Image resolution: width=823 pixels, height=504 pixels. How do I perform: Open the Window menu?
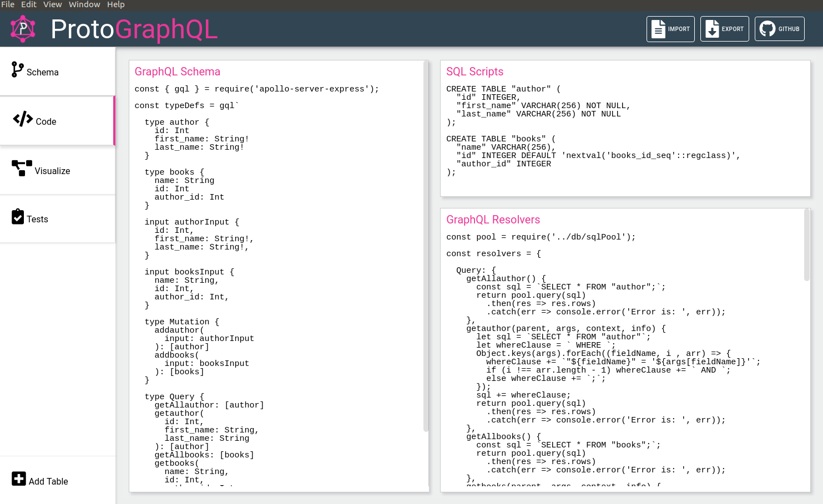pos(84,4)
